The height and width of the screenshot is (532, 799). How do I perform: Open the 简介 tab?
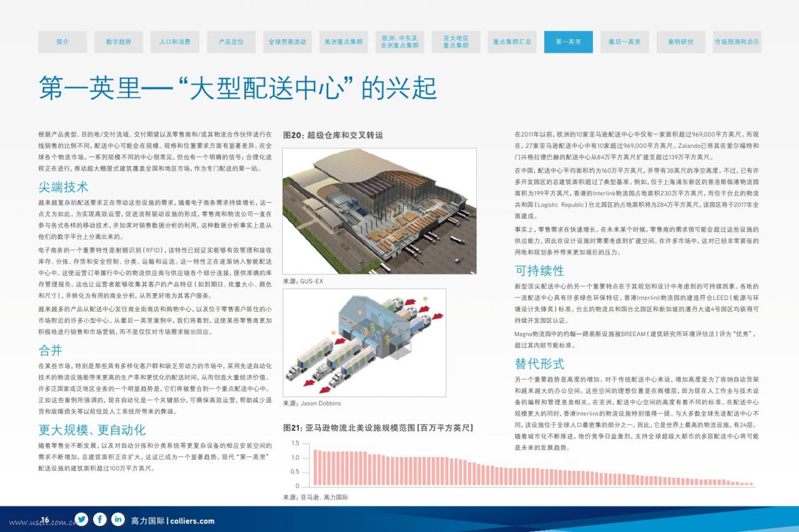click(62, 42)
